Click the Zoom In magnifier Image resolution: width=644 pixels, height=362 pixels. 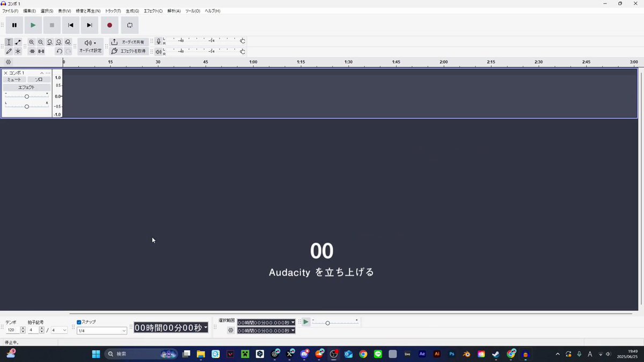tap(32, 42)
